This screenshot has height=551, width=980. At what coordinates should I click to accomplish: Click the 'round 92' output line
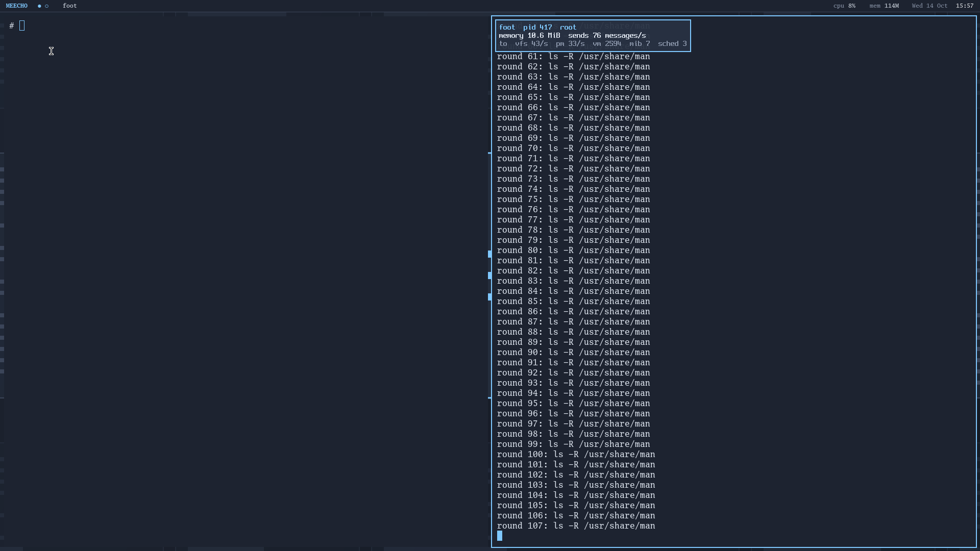(x=573, y=373)
